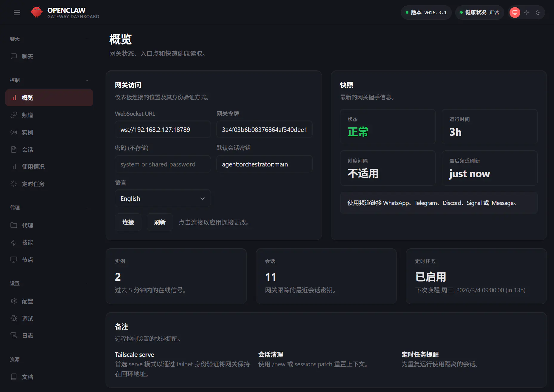
Task: Toggle the light theme with the sun icon
Action: pyautogui.click(x=526, y=13)
